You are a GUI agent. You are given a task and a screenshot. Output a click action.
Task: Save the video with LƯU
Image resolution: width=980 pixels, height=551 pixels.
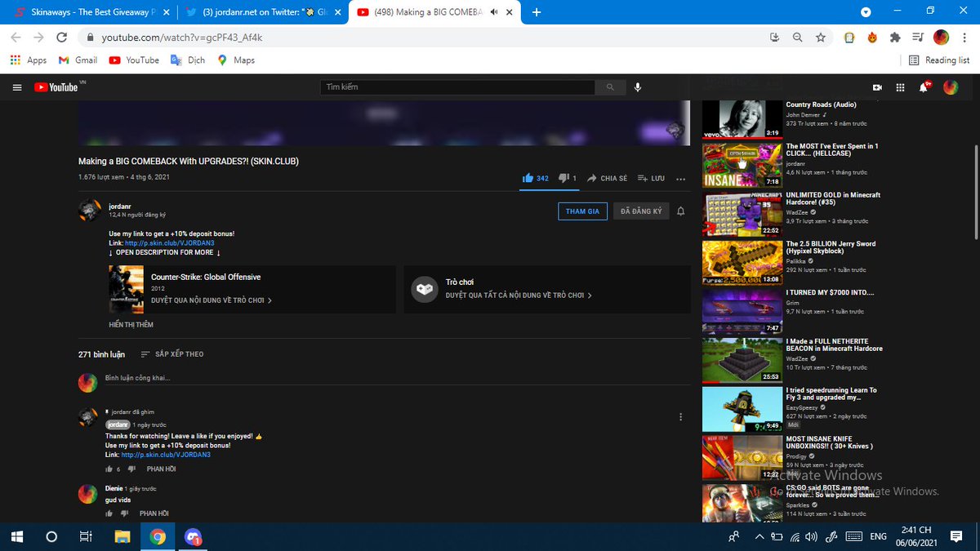point(651,178)
